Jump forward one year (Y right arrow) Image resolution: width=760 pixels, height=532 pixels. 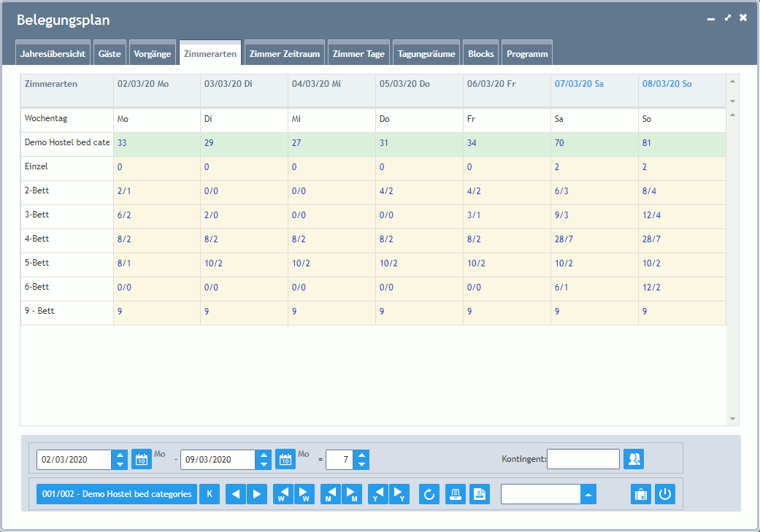tap(399, 494)
